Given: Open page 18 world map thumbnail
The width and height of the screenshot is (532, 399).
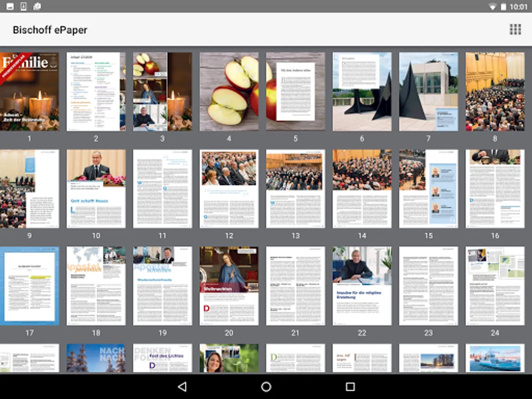Looking at the screenshot, I should point(96,286).
